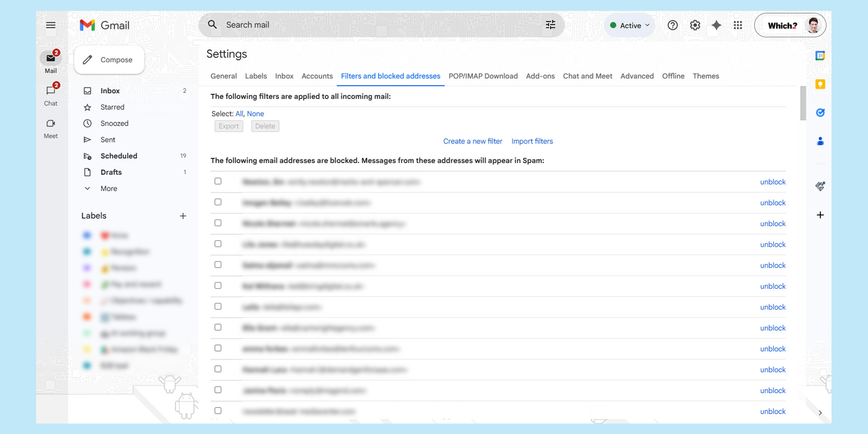Switch to the Accounts settings tab
Screen dimensions: 868x434
click(x=317, y=76)
